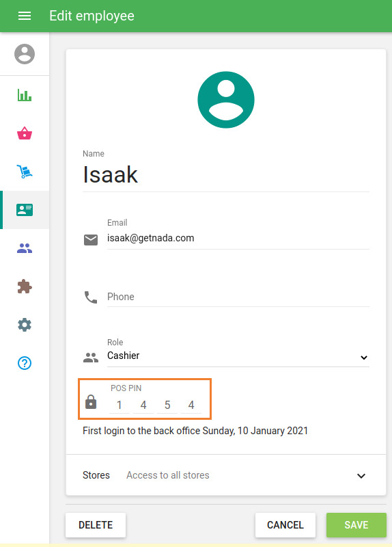Open the Integrations puzzle piece icon

point(25,286)
